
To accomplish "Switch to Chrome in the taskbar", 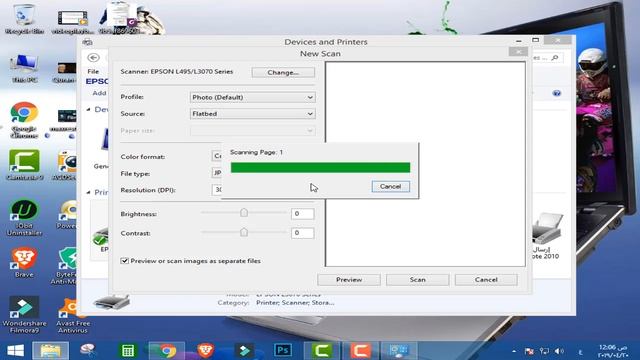I will [x=167, y=351].
